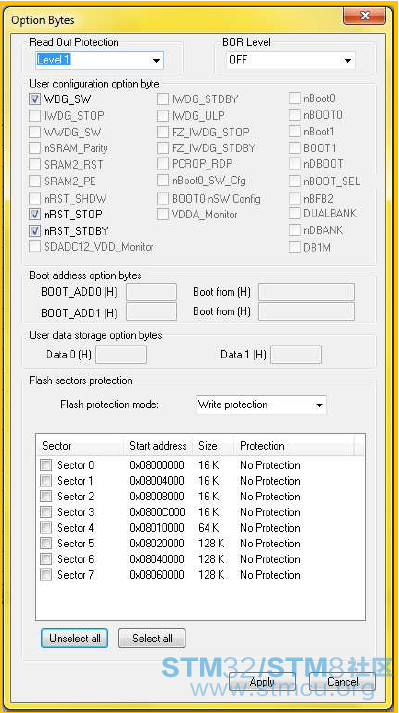Click the Size column header
Screen dimensions: 399x713
click(212, 446)
